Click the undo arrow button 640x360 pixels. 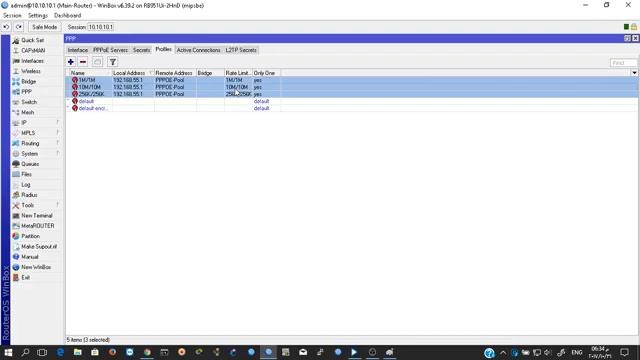pyautogui.click(x=6, y=27)
